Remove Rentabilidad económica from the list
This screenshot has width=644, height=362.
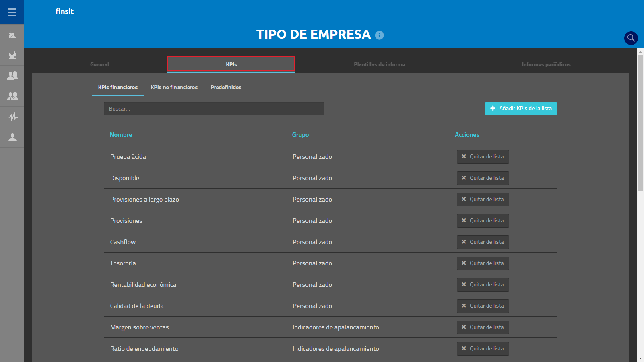tap(483, 285)
